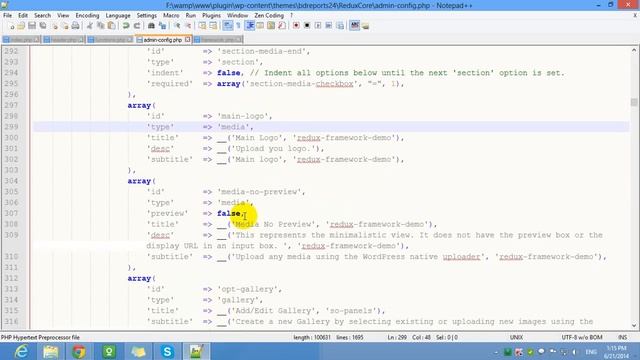Toggle the indent guide toolbar button
Image resolution: width=640 pixels, height=360 pixels.
[x=250, y=26]
